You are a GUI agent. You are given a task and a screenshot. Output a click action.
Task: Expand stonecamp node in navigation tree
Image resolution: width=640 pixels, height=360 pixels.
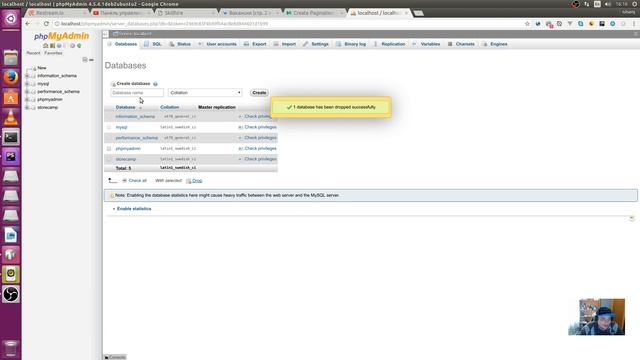click(x=27, y=108)
